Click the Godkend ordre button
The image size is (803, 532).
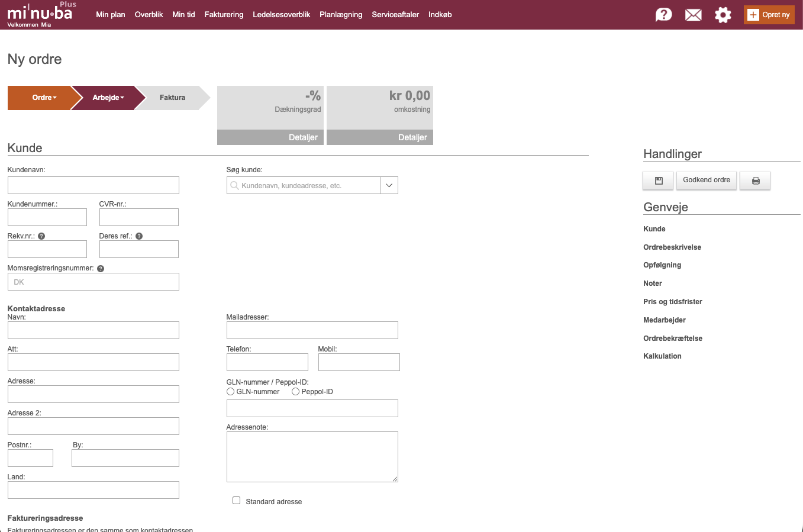(x=706, y=180)
